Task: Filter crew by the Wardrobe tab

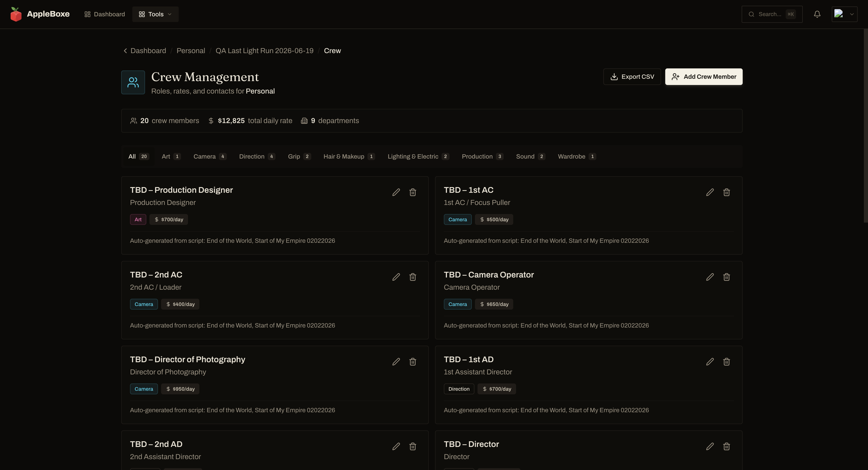Action: [x=577, y=156]
